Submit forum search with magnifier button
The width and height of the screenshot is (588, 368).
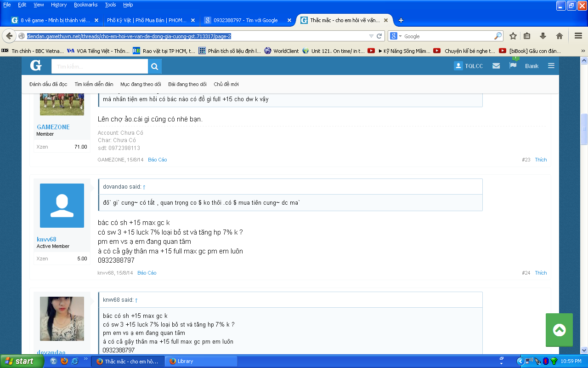[155, 66]
